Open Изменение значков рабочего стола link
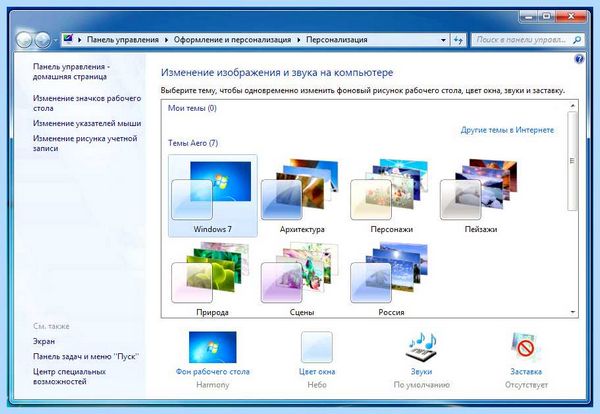The image size is (600, 414). 87,103
